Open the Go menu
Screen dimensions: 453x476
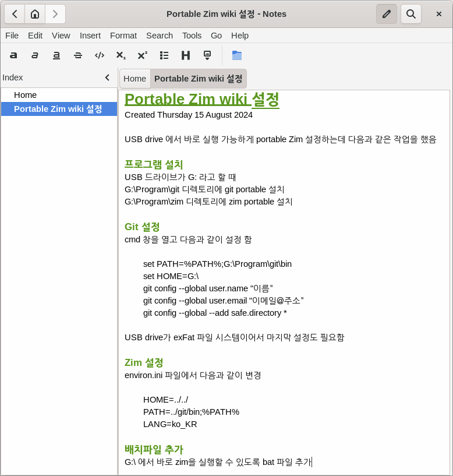(217, 36)
